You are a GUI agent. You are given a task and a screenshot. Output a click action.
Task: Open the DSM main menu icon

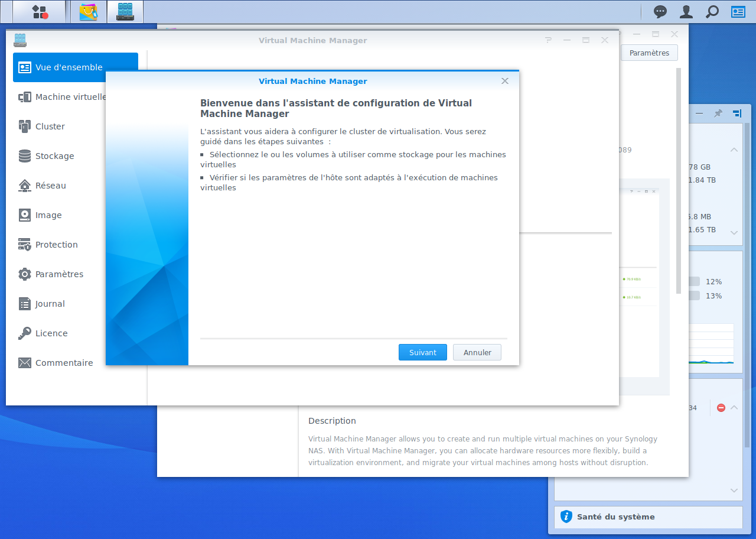pyautogui.click(x=40, y=12)
